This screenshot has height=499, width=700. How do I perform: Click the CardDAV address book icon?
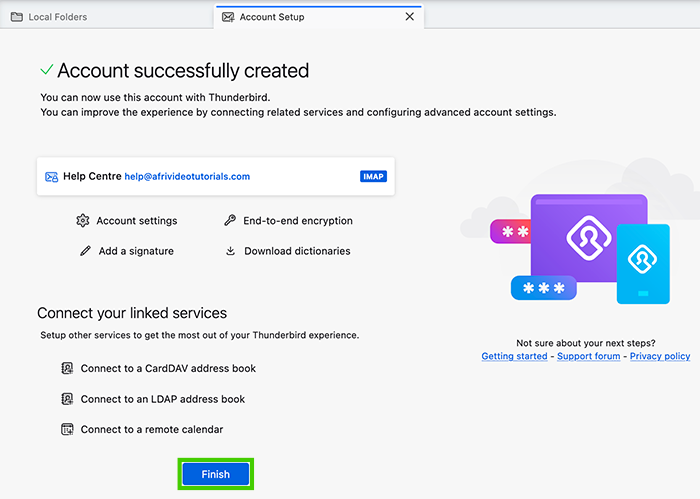point(67,368)
